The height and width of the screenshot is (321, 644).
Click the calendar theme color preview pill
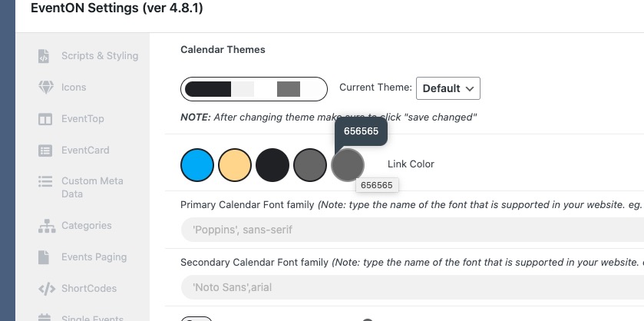254,89
